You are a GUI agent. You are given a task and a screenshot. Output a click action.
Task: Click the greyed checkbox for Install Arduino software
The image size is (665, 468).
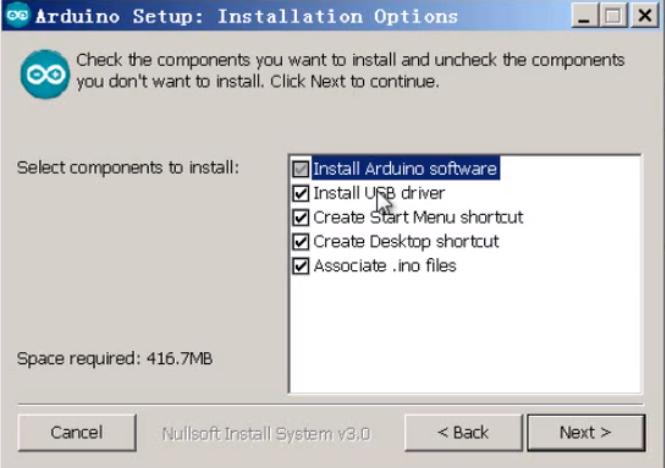(301, 169)
